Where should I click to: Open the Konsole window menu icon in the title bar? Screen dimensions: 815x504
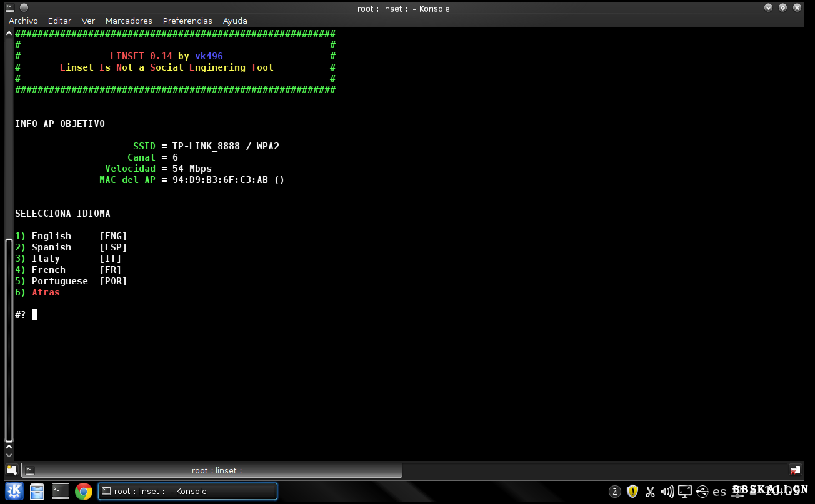point(9,8)
